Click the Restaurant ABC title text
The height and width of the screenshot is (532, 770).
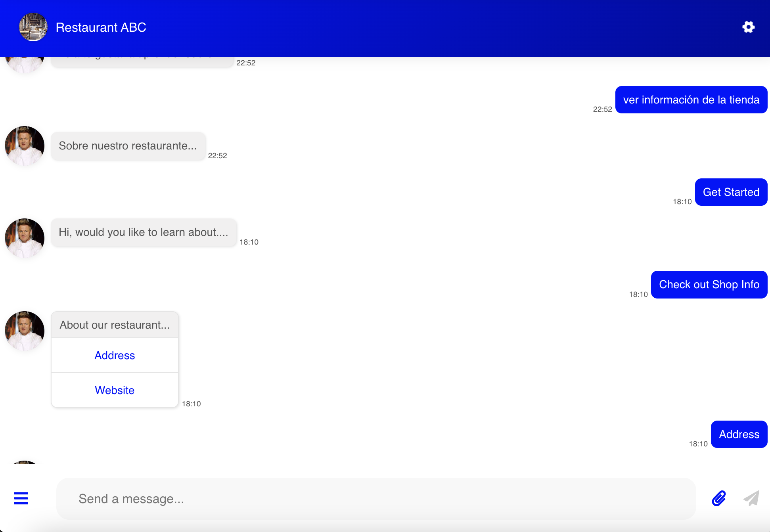tap(101, 27)
